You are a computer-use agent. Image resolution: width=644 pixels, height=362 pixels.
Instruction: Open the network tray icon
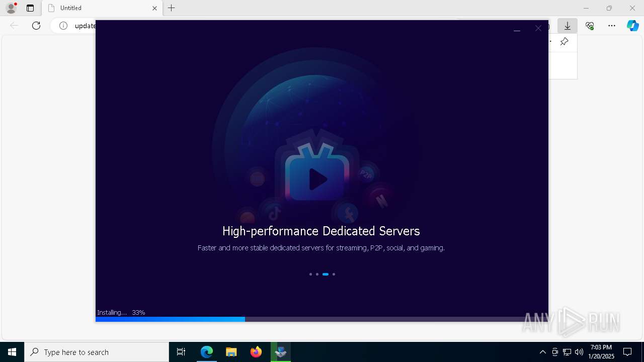click(x=567, y=352)
